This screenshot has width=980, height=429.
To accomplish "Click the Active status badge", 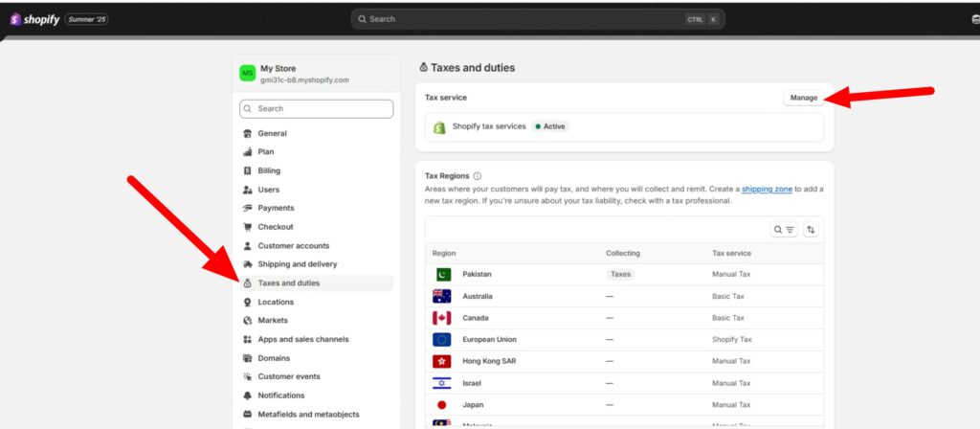I will click(x=550, y=126).
